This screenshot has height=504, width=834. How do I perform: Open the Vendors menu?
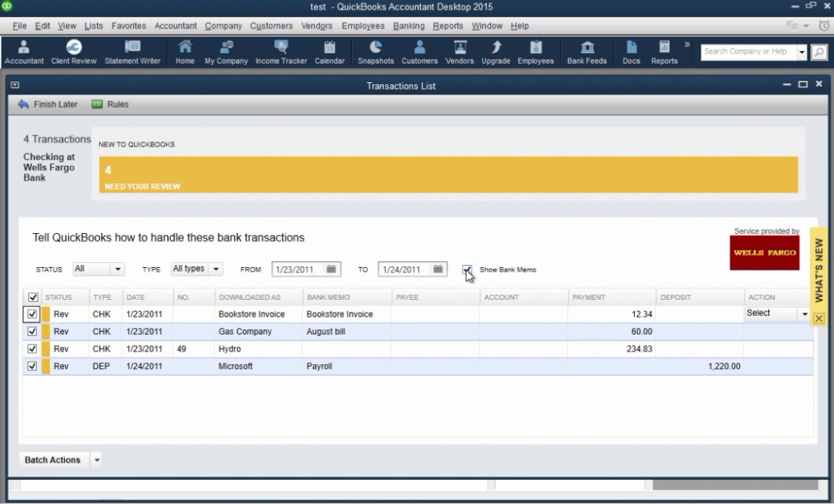point(316,25)
